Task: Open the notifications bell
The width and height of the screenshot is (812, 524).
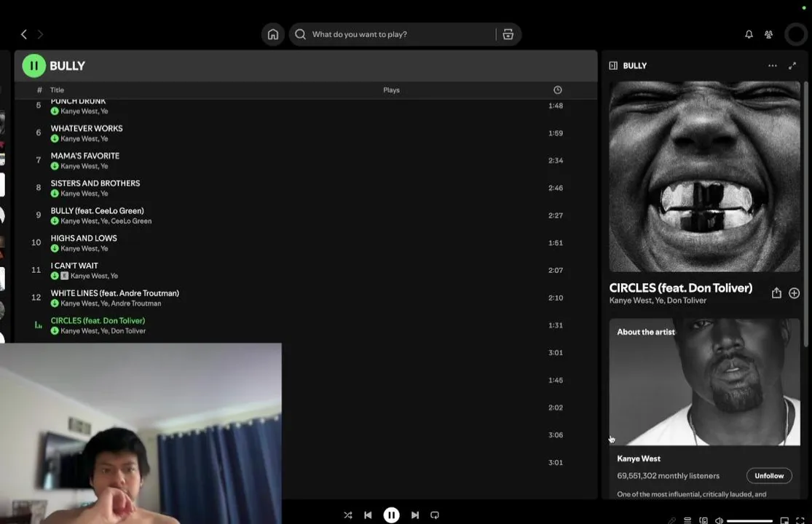Action: [749, 34]
